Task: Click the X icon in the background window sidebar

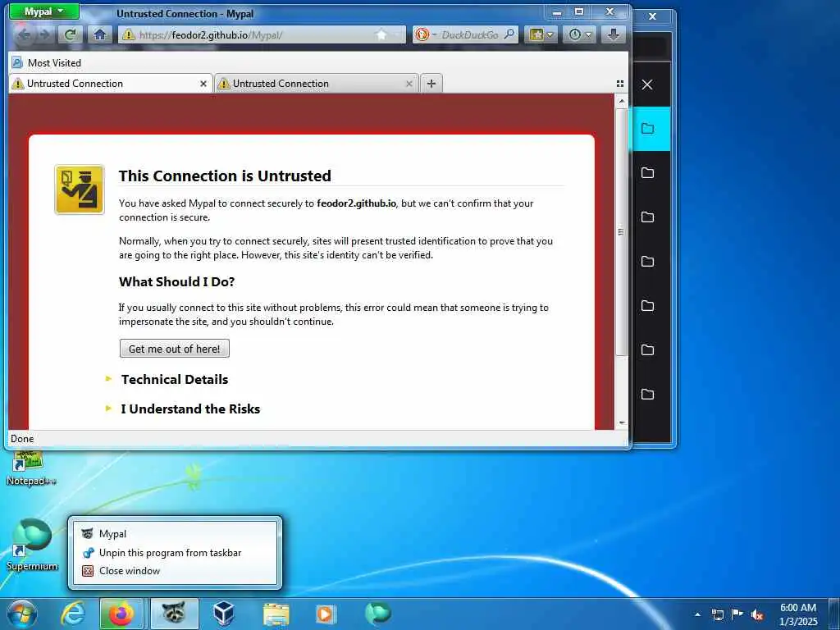Action: pyautogui.click(x=647, y=84)
